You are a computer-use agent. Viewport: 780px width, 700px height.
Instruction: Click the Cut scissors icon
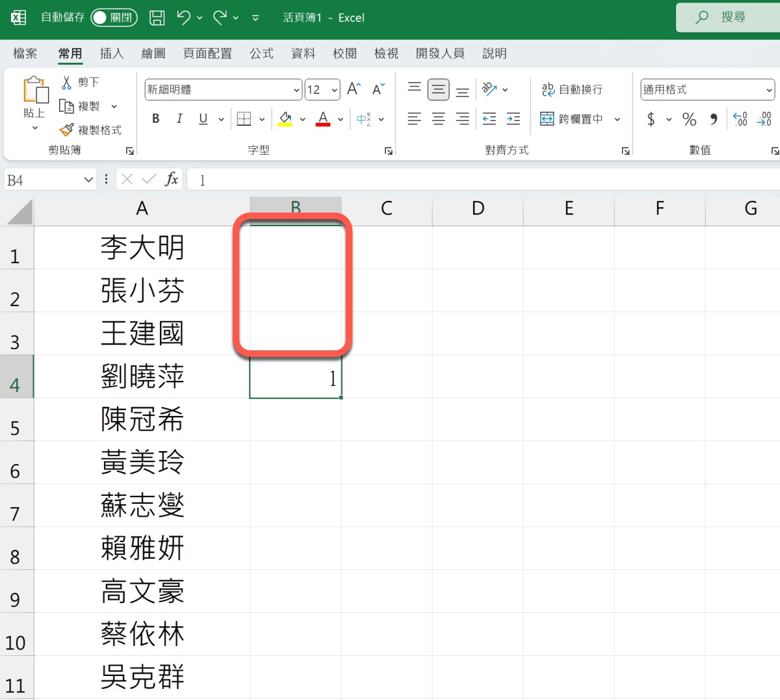[x=66, y=83]
